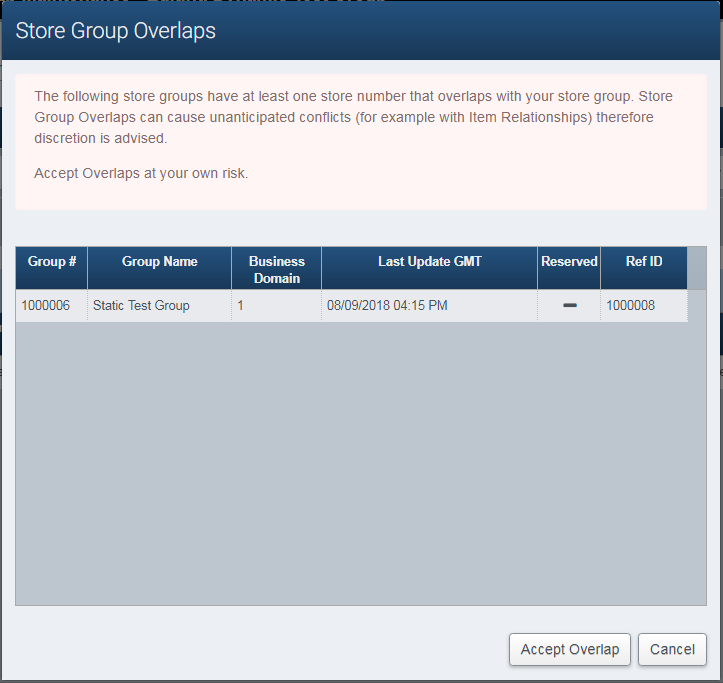
Task: Click the Store Group Overlaps dialog title
Action: [x=116, y=31]
